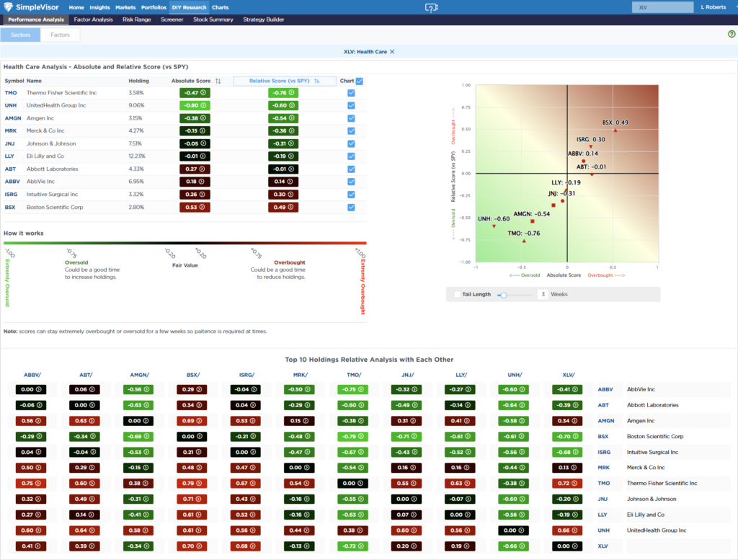
Task: Click the AMGN link in matrix row labels
Action: (x=606, y=421)
